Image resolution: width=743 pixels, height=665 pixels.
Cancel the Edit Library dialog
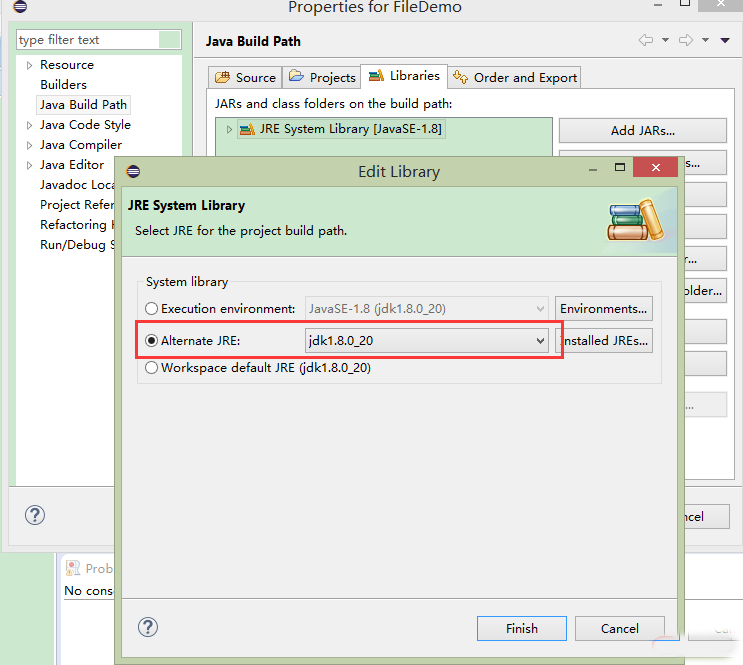coord(620,629)
